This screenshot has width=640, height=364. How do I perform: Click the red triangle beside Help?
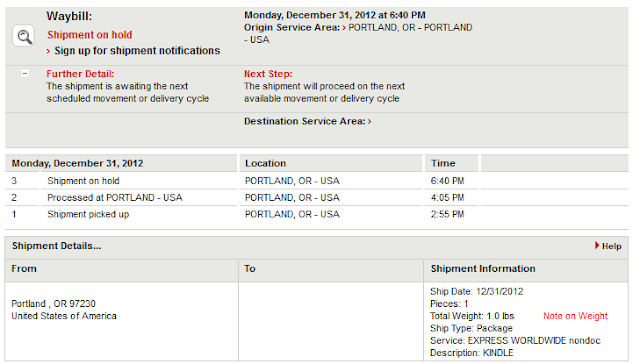coord(597,245)
